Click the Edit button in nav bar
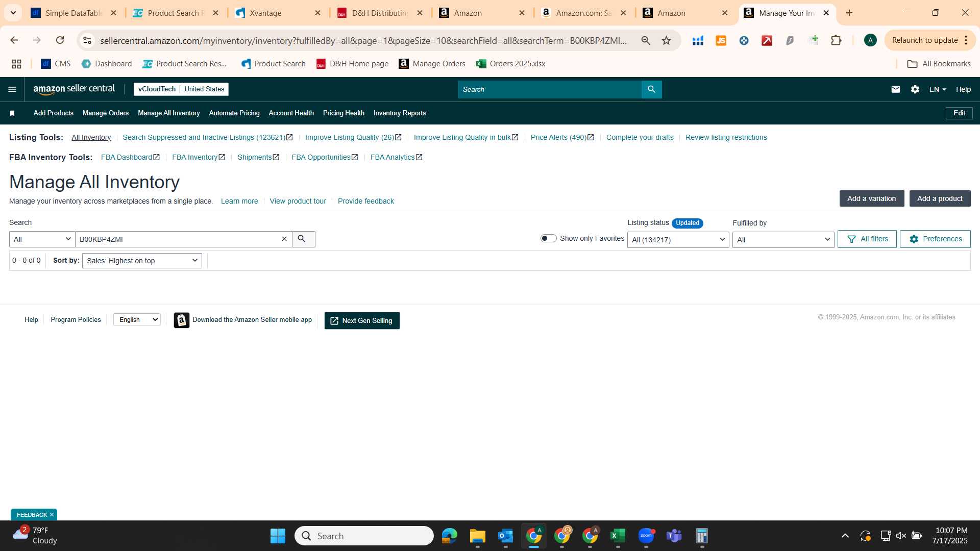 click(x=959, y=113)
